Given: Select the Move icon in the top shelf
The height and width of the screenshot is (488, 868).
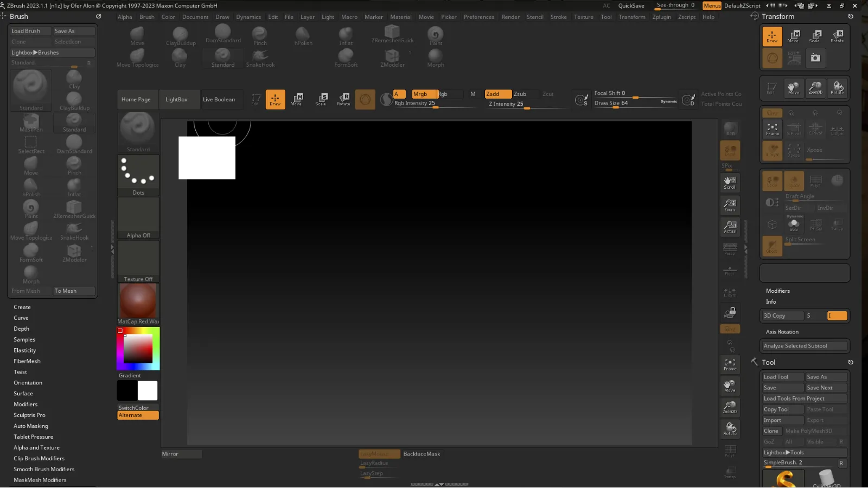Looking at the screenshot, I should click(x=297, y=99).
